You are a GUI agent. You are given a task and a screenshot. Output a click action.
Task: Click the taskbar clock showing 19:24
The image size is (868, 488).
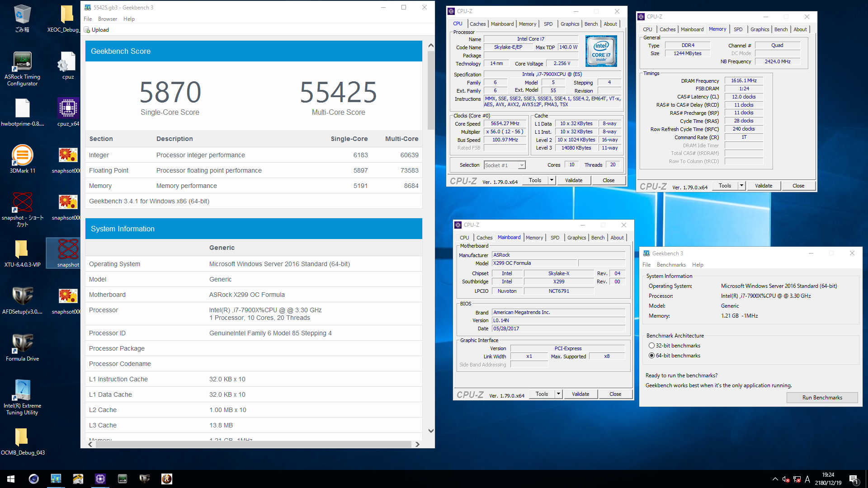point(828,479)
